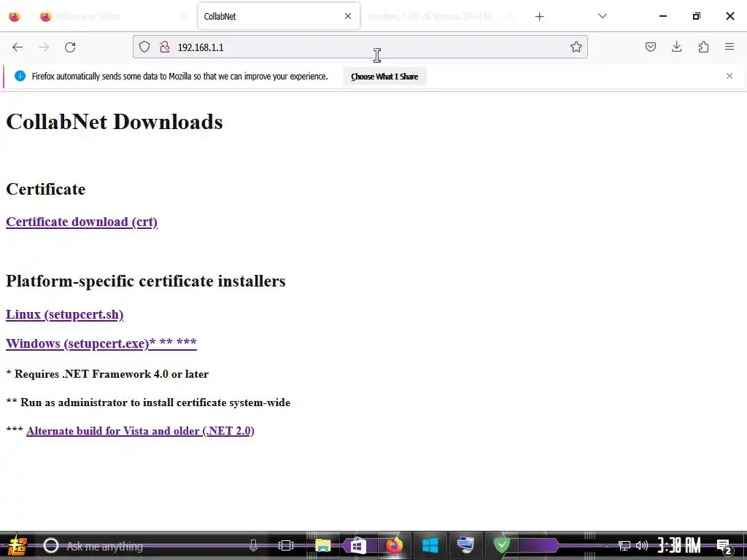This screenshot has width=747, height=560.
Task: Open Microsoft Store from the taskbar
Action: point(357,545)
